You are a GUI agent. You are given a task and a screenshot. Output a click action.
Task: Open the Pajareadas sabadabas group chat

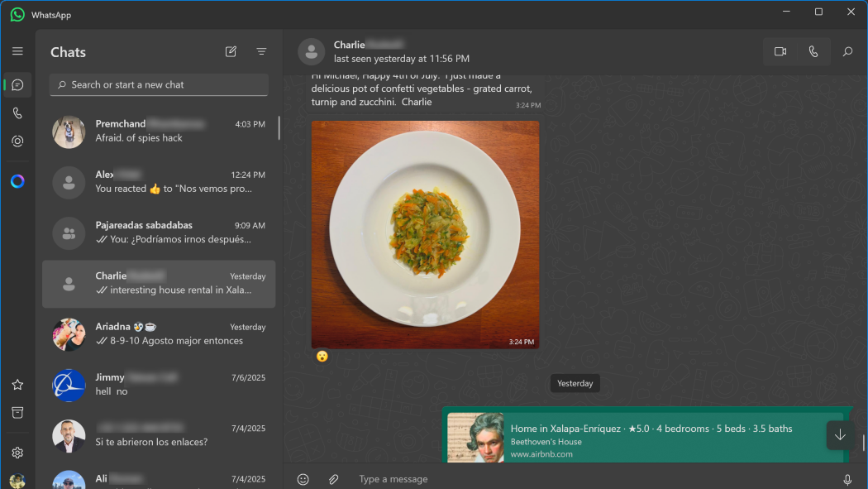pos(159,233)
